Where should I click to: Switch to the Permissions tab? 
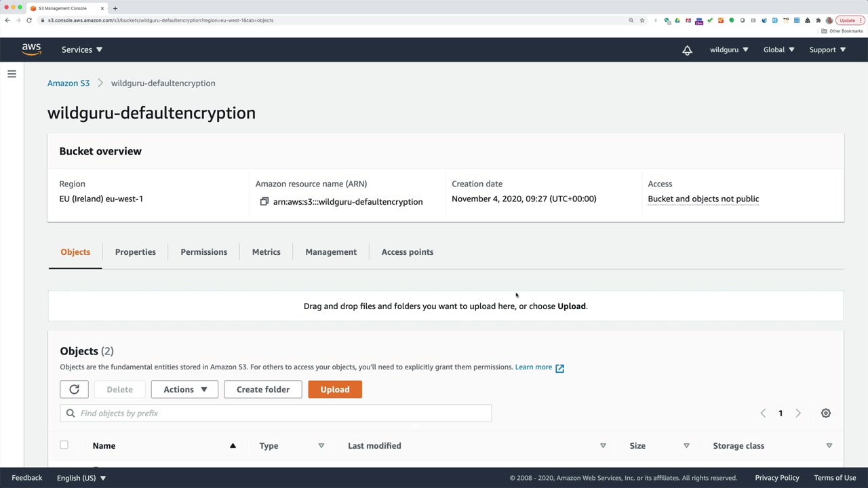click(203, 252)
